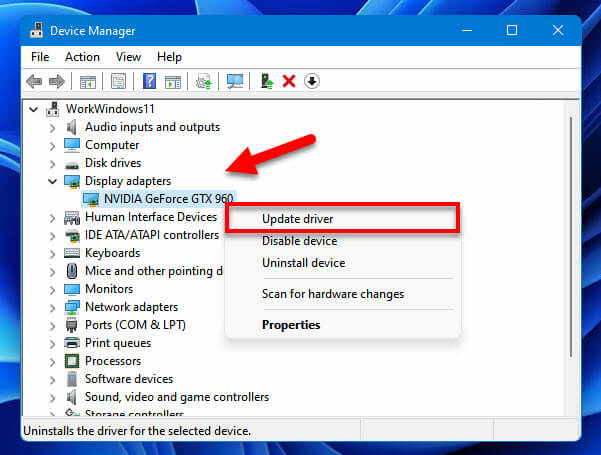The image size is (601, 455).
Task: Collapse the Display adapters chevron
Action: pos(53,181)
